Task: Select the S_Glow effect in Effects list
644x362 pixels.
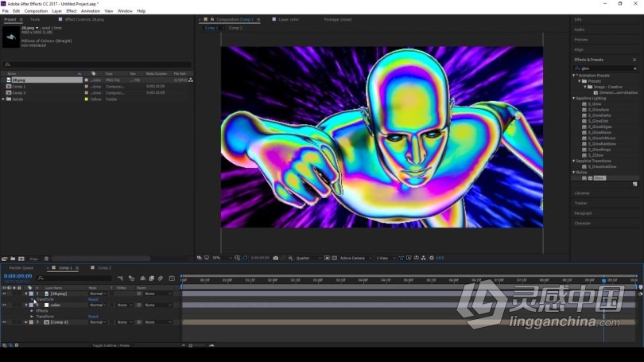Action: pos(596,104)
